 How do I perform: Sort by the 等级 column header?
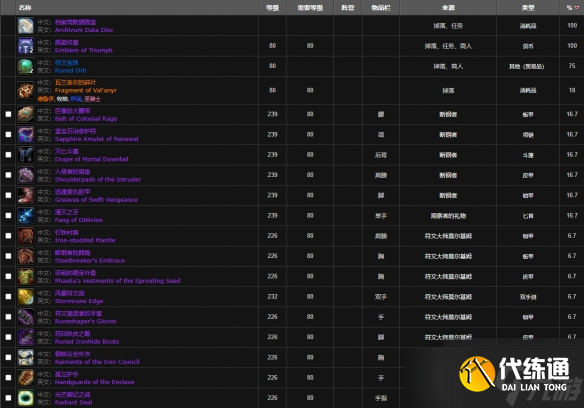[272, 7]
